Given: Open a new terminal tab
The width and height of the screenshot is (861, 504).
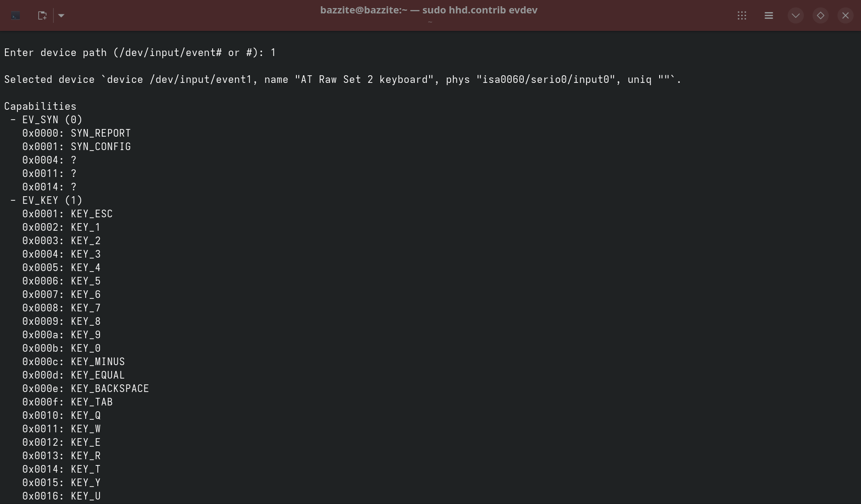Looking at the screenshot, I should [42, 16].
